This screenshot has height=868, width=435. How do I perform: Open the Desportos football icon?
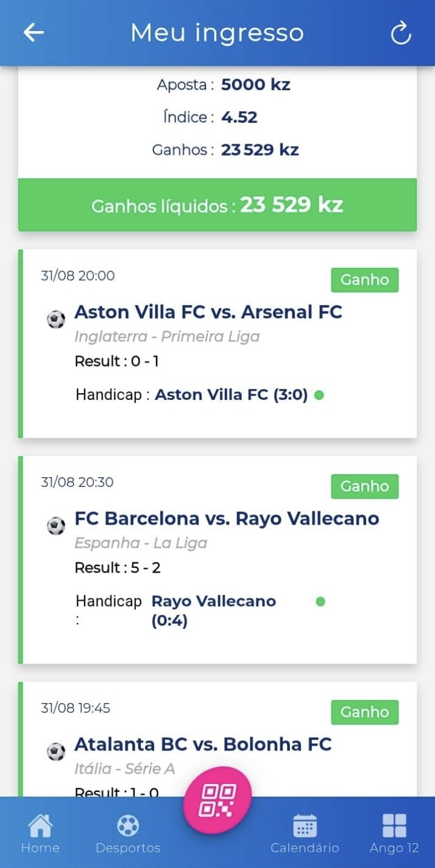[128, 825]
